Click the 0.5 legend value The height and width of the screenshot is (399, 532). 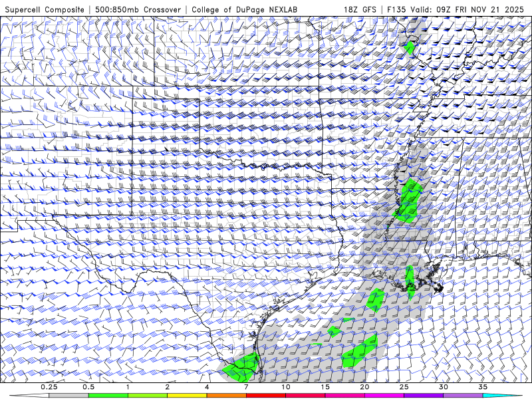(x=88, y=387)
